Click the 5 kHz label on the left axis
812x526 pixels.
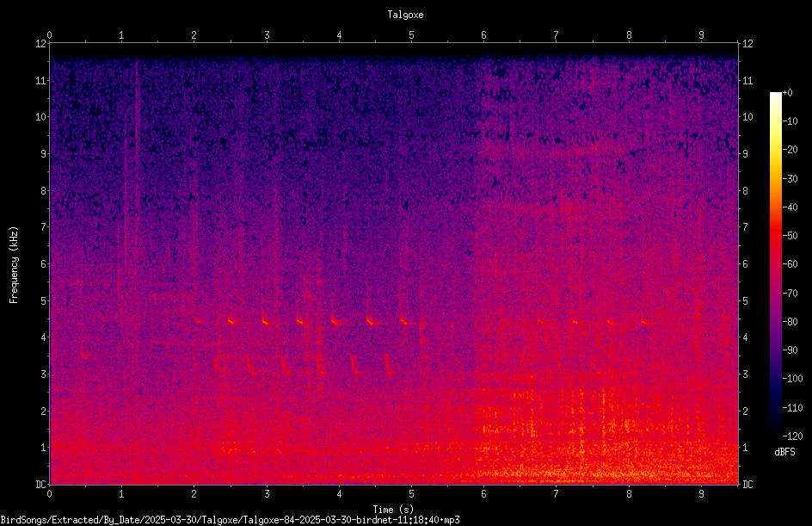pyautogui.click(x=44, y=300)
